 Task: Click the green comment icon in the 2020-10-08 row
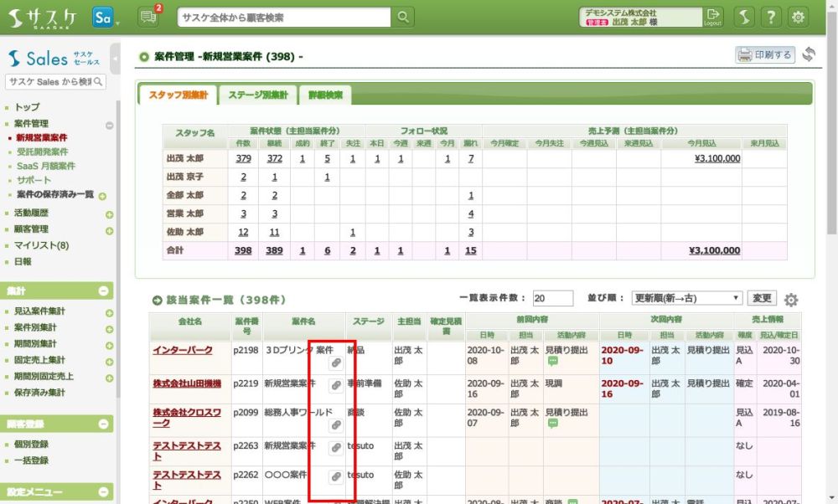pyautogui.click(x=553, y=362)
